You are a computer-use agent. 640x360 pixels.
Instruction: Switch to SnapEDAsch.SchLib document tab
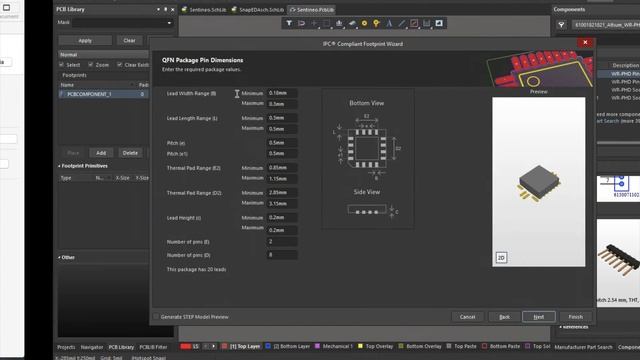(258, 9)
